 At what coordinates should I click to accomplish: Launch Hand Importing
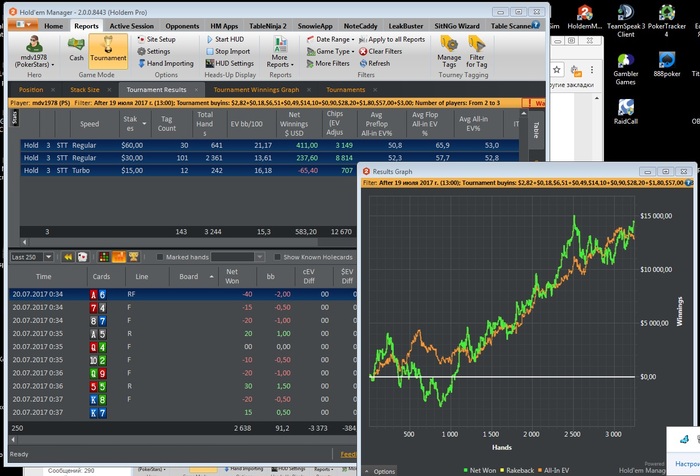tap(166, 63)
